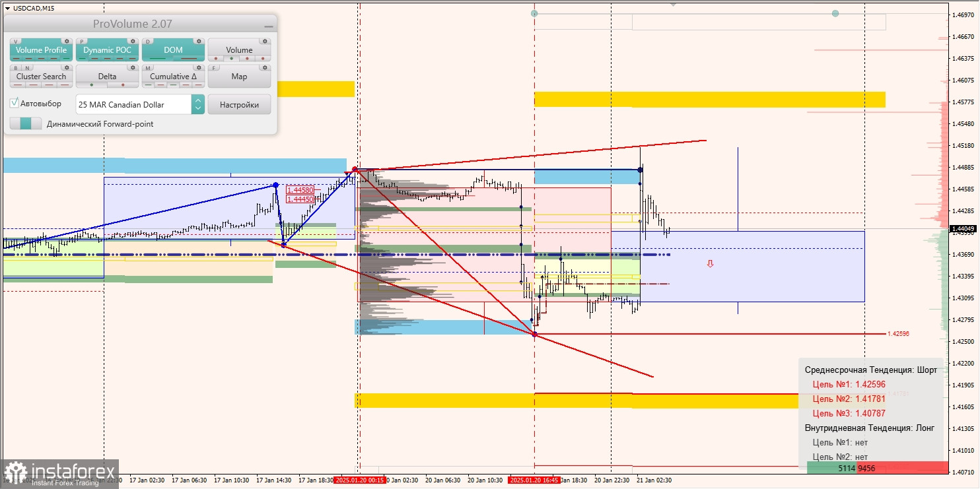Open the Настройки settings button

(239, 104)
